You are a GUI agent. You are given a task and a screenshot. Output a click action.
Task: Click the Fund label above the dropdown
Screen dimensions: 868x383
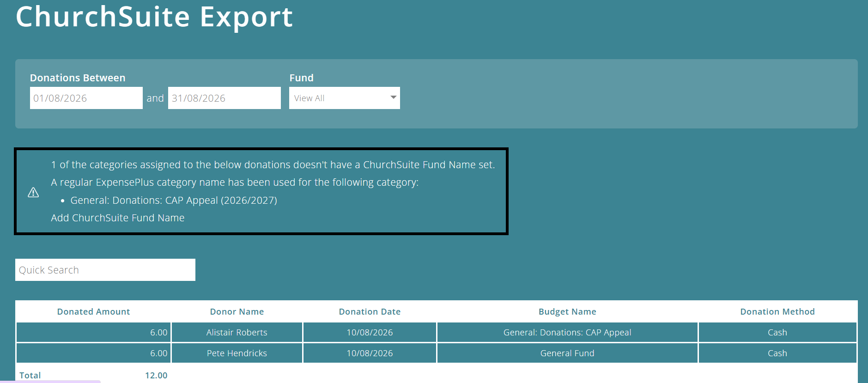(x=301, y=78)
